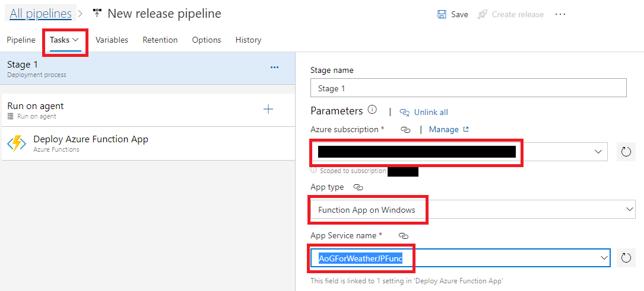Click link icon beside App type
Image resolution: width=644 pixels, height=291 pixels.
[358, 187]
